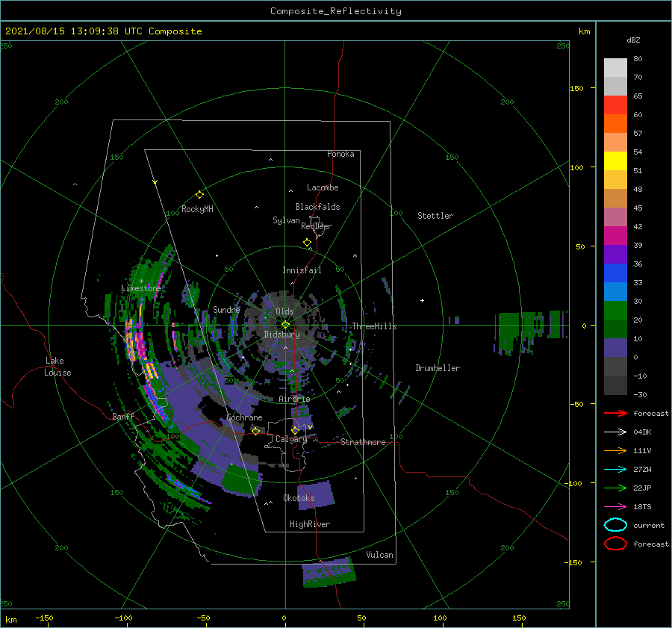
Task: Click the 20 dBZ green swatch
Action: coord(615,311)
